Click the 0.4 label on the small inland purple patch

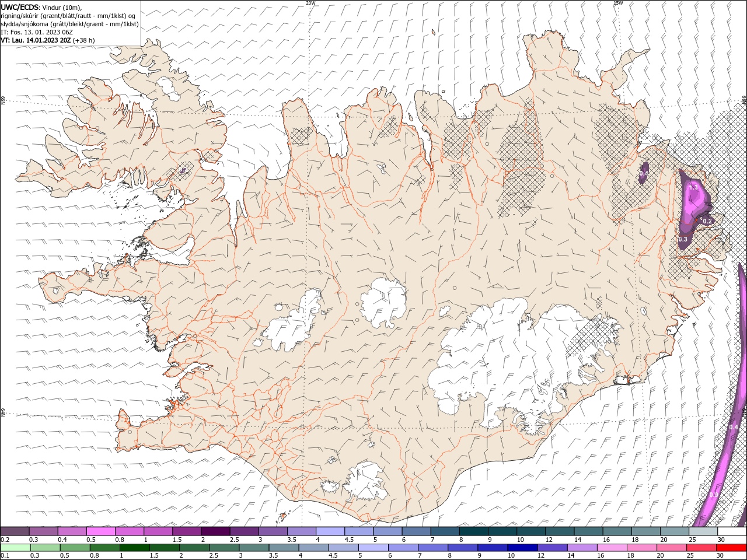(643, 173)
